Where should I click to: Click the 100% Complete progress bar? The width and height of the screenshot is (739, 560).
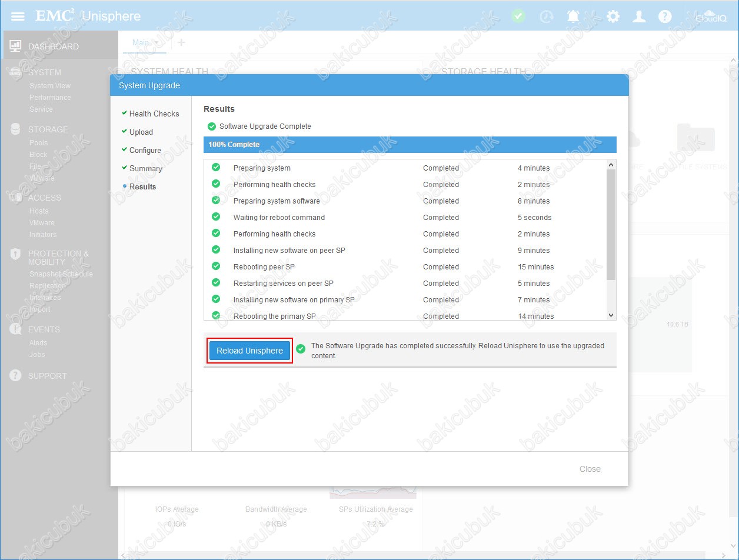click(x=410, y=145)
